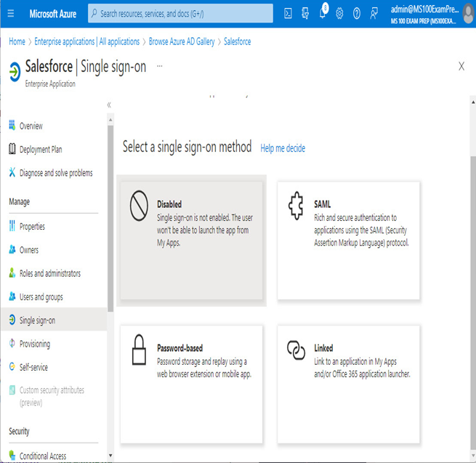Image resolution: width=476 pixels, height=463 pixels.
Task: Click the Properties bars icon
Action: pos(12,225)
